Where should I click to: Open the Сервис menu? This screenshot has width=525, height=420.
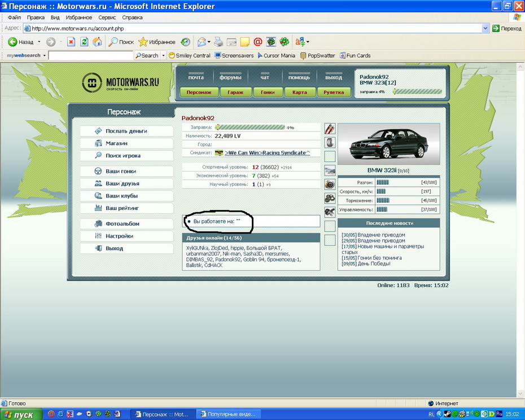107,17
